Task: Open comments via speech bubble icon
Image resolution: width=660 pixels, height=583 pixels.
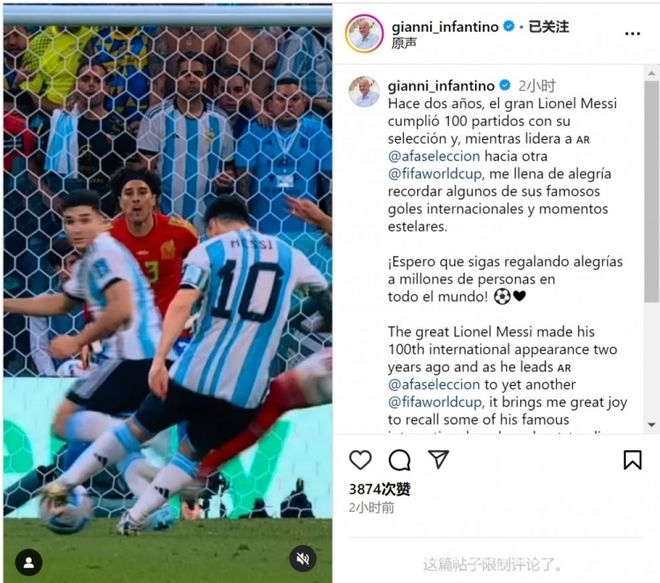Action: point(399,460)
